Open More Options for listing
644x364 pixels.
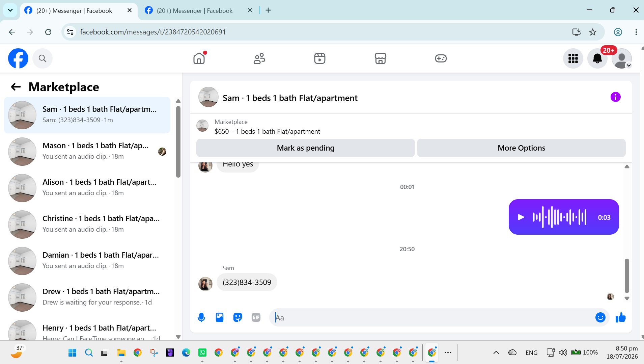pyautogui.click(x=521, y=148)
